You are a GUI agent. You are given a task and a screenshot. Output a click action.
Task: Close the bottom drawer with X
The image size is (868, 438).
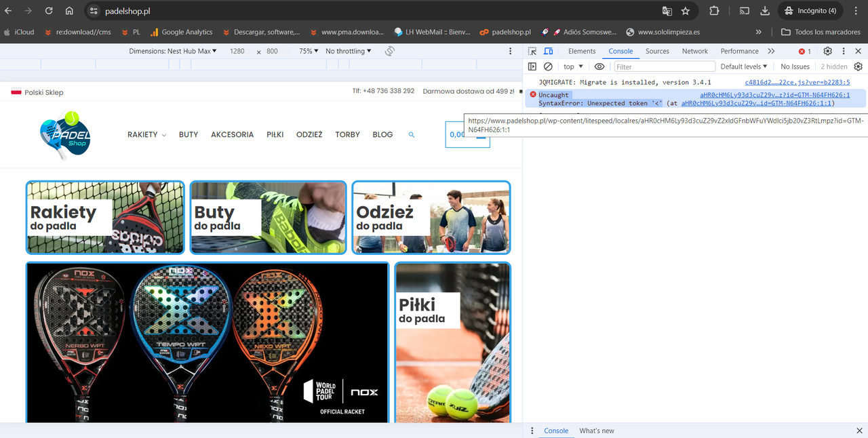tap(859, 431)
